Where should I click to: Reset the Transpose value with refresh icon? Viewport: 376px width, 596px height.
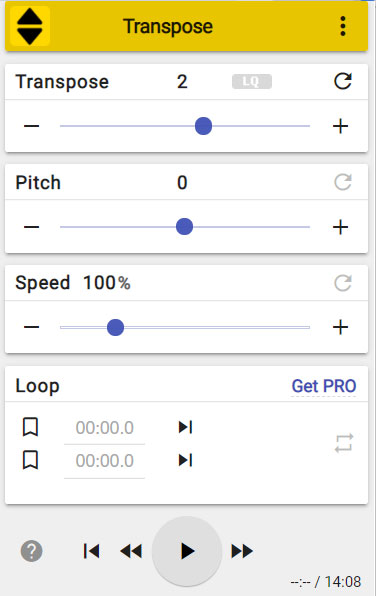click(343, 81)
